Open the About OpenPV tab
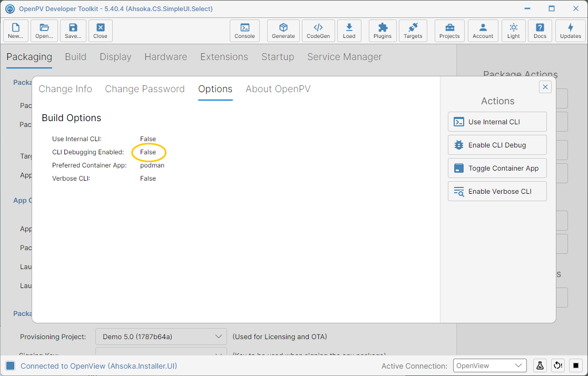Viewport: 588px width, 376px height. (x=278, y=89)
